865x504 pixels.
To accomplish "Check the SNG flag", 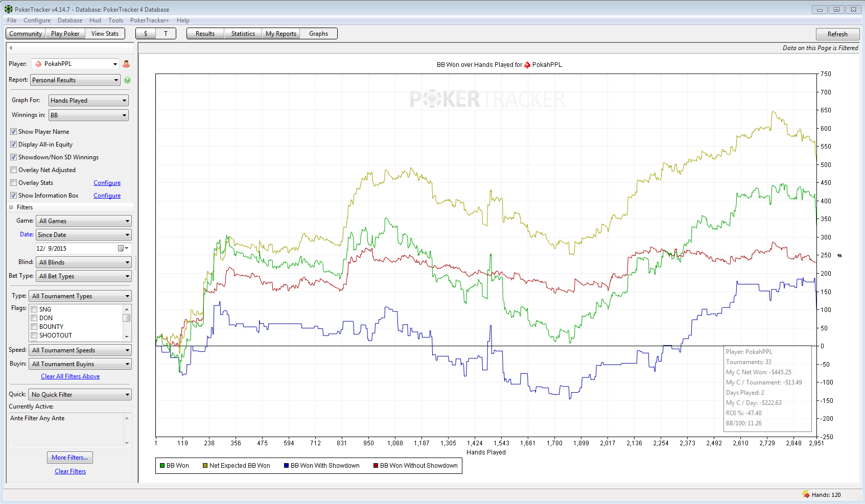I will coord(34,309).
